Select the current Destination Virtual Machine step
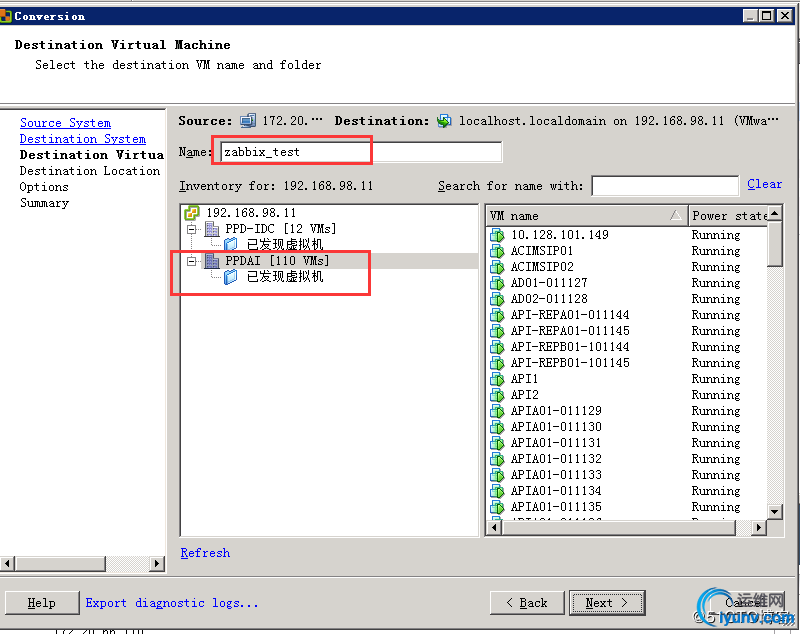This screenshot has height=634, width=800. pyautogui.click(x=92, y=155)
